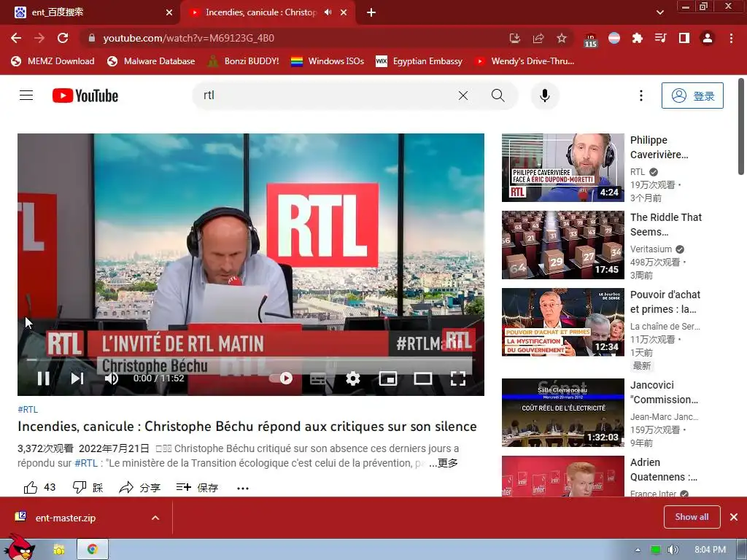Save video to playlist via 保存

[197, 487]
